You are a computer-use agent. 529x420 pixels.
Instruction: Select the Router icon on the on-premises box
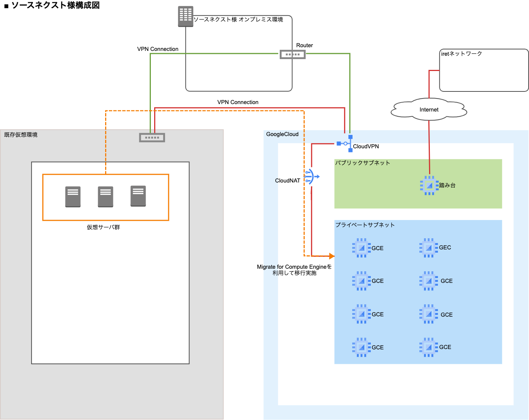293,55
